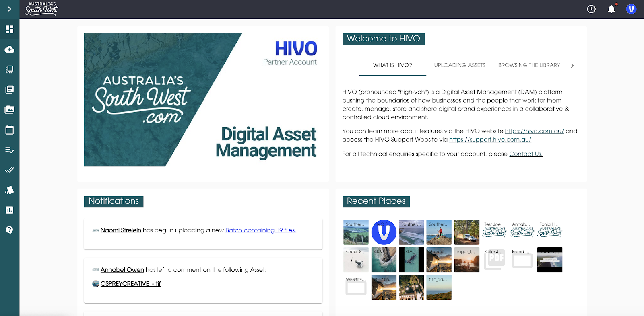
Task: Open the checklist tasks icon in sidebar
Action: (10, 150)
